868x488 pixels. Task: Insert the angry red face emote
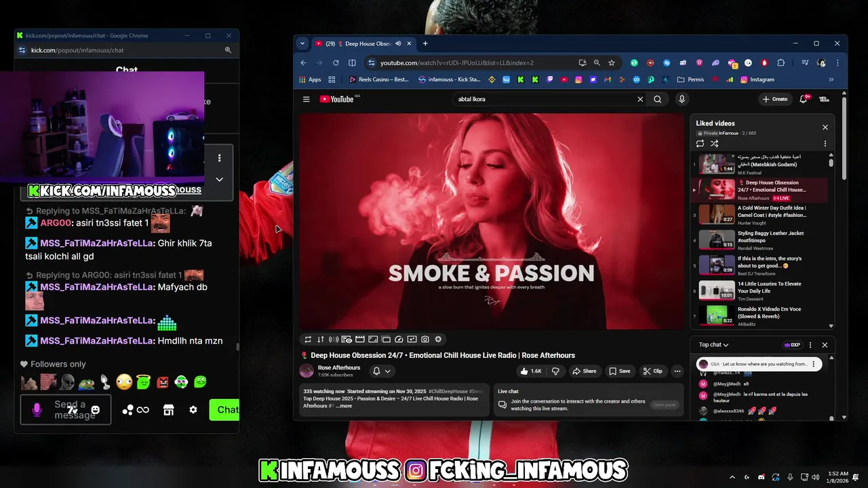pyautogui.click(x=163, y=382)
